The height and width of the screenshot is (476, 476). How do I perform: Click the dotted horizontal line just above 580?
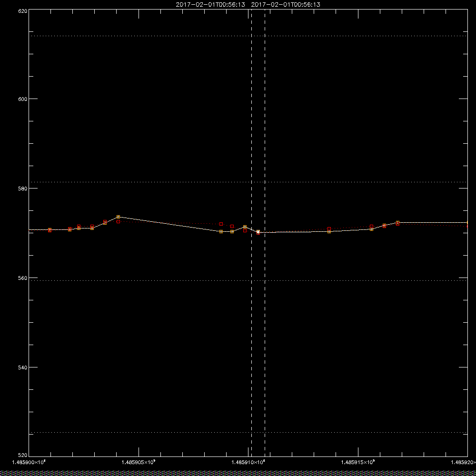point(248,182)
